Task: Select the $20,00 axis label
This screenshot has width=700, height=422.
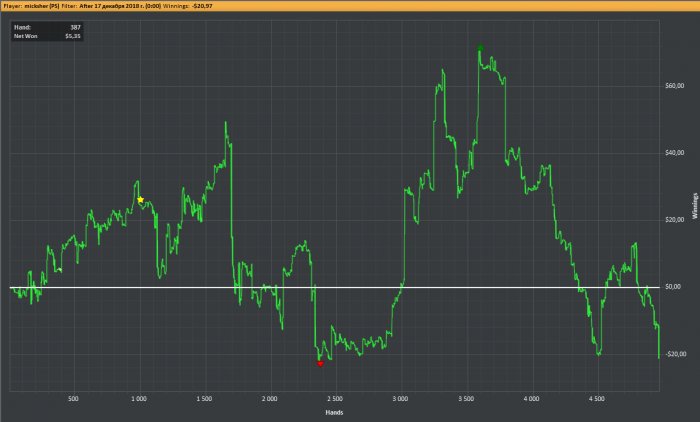Action: pos(674,220)
